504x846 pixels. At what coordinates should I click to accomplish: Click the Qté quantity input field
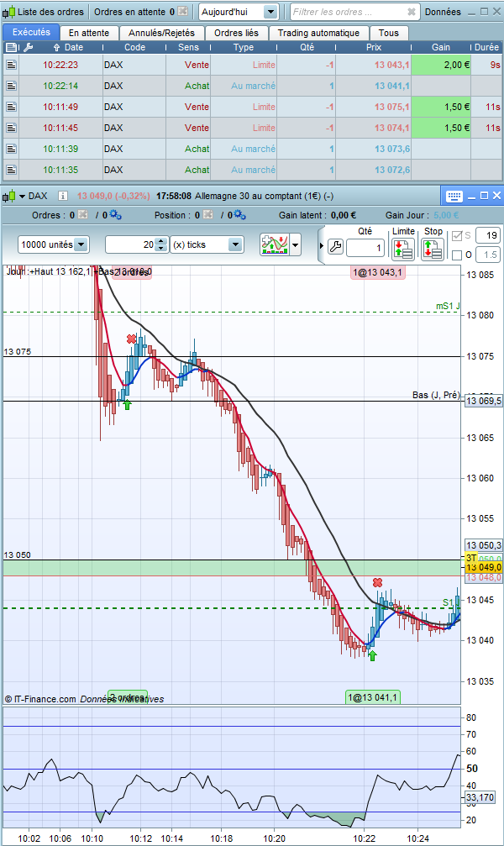coord(365,248)
